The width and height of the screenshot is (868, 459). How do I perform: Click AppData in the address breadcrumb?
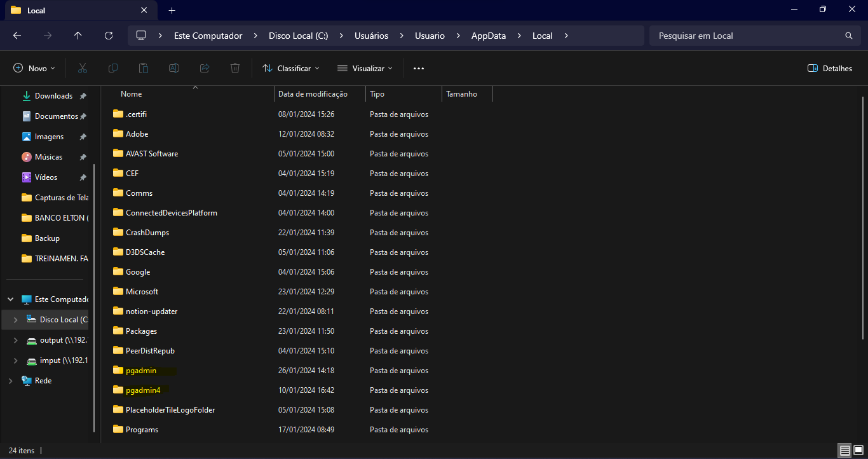pyautogui.click(x=488, y=36)
